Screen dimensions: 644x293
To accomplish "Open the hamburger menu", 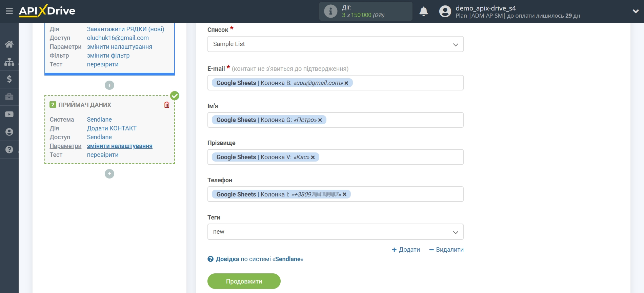I will [x=9, y=11].
